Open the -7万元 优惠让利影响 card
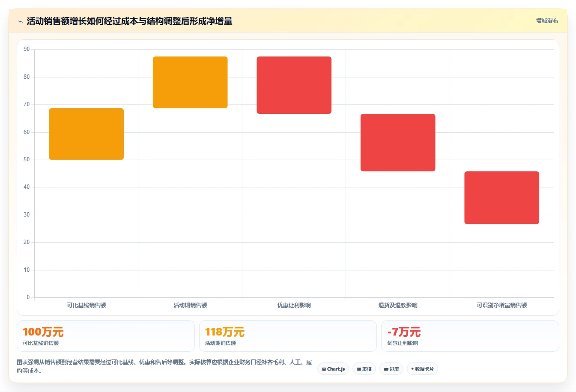Viewport: 576px width, 392px height. click(470, 336)
